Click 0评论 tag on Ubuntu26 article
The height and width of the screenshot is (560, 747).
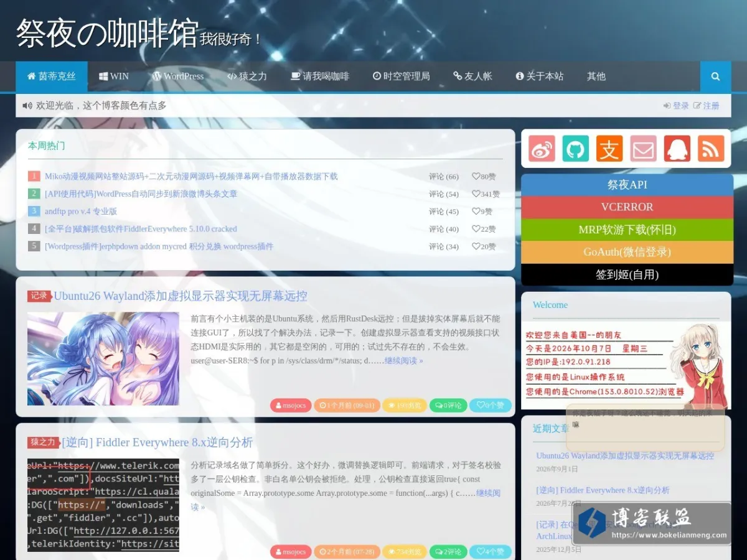[x=448, y=405]
